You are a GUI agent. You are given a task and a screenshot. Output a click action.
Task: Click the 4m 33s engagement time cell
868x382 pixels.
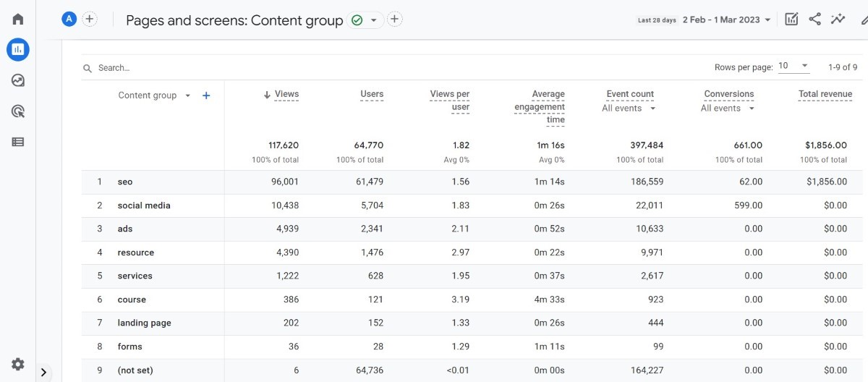[550, 300]
